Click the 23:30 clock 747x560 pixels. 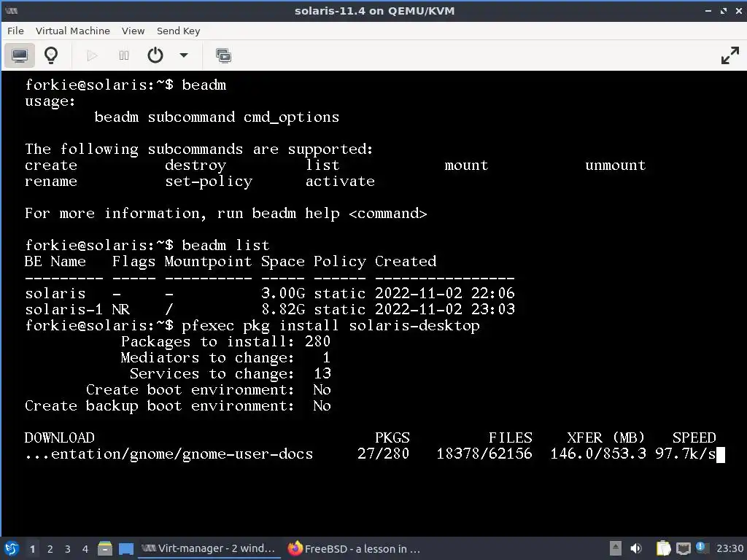(x=729, y=548)
